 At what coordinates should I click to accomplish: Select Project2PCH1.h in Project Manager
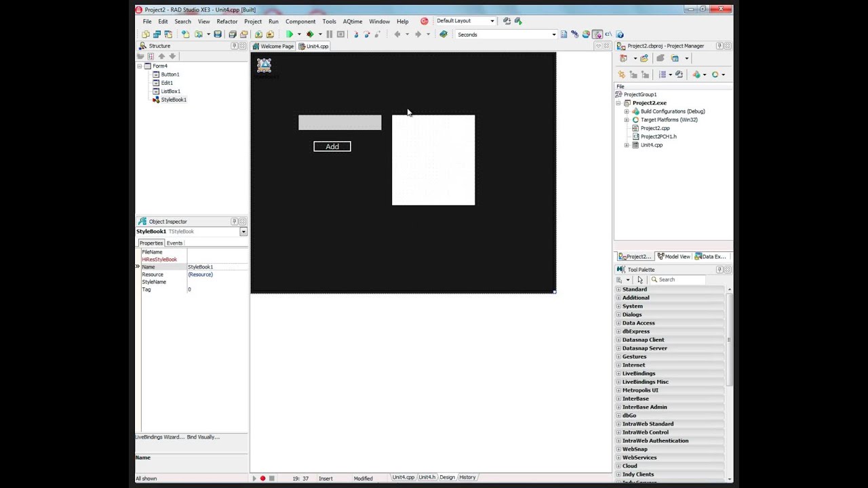click(658, 137)
